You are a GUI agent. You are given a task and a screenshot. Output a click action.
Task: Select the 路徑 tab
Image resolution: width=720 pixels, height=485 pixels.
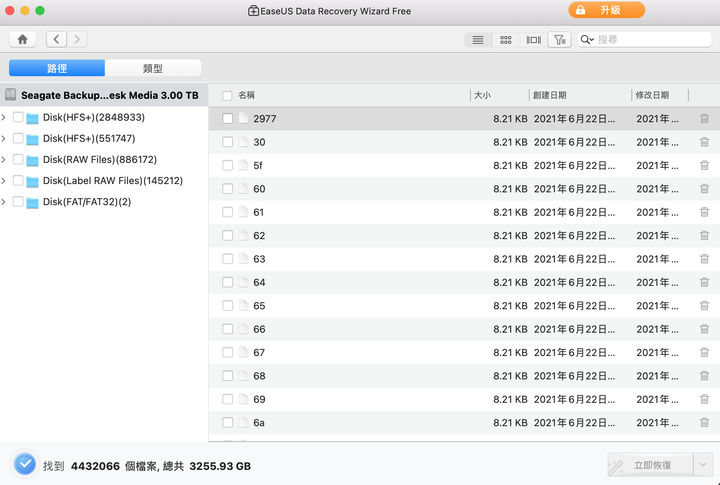(x=57, y=68)
